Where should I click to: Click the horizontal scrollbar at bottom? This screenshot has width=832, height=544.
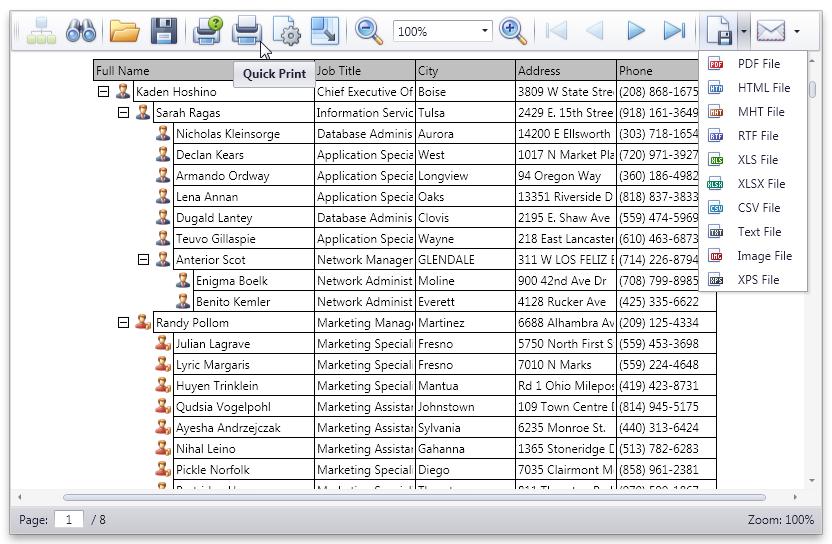coord(400,497)
